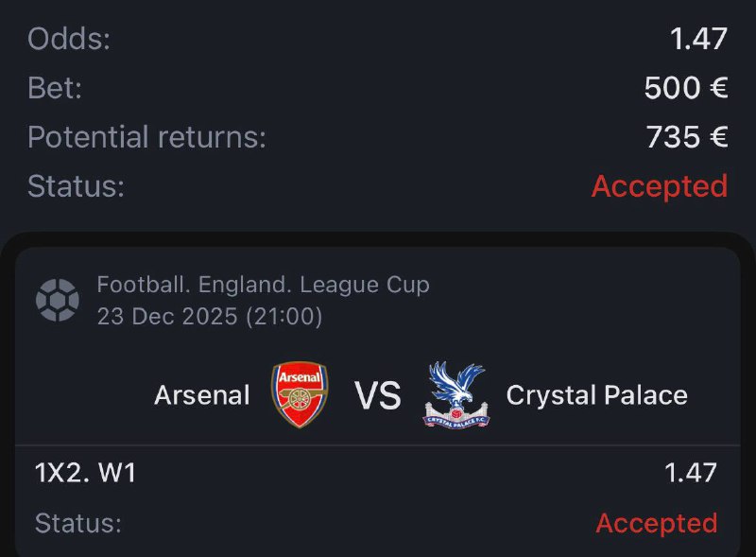
Task: Open the Football England League Cup heading
Action: 263,285
